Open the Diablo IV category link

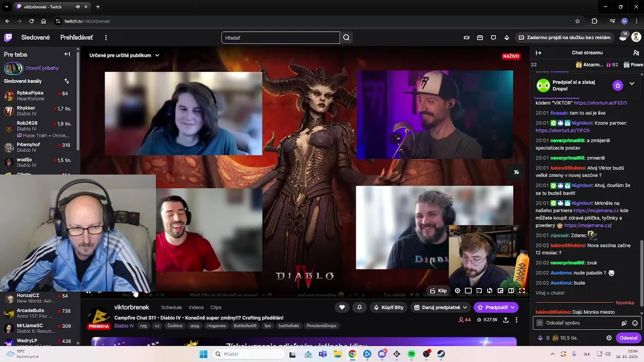(124, 326)
